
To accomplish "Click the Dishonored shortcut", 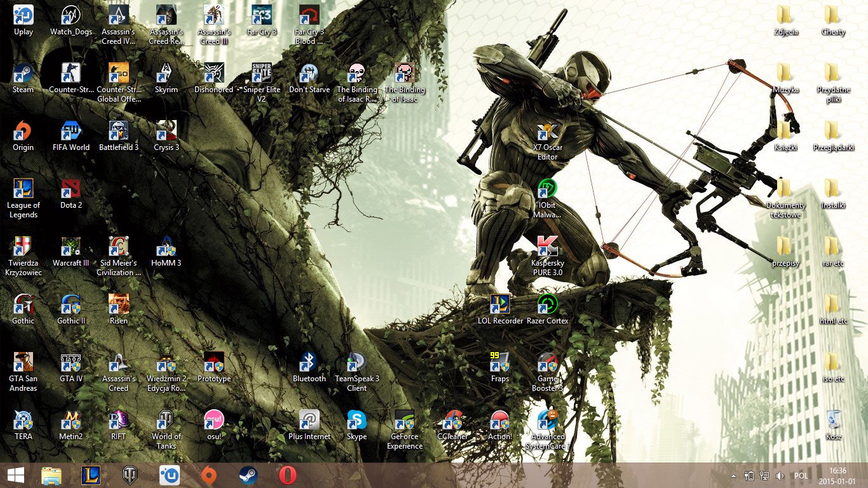I will coord(214,78).
